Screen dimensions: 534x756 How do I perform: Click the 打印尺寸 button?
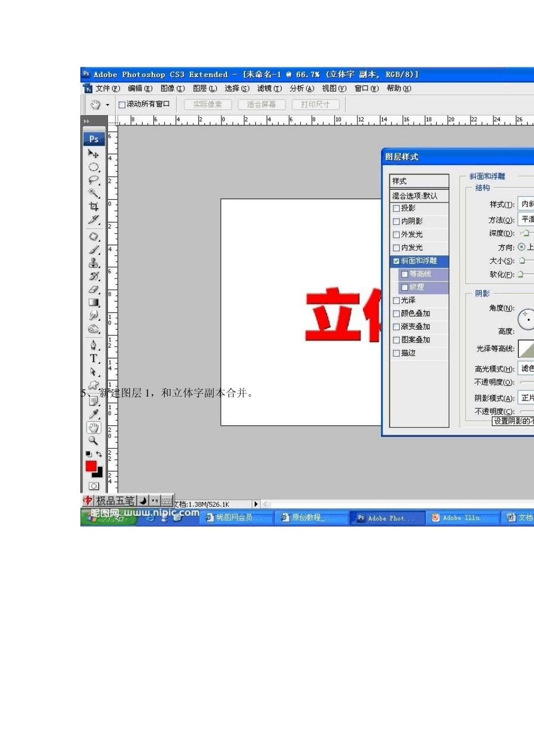point(315,105)
